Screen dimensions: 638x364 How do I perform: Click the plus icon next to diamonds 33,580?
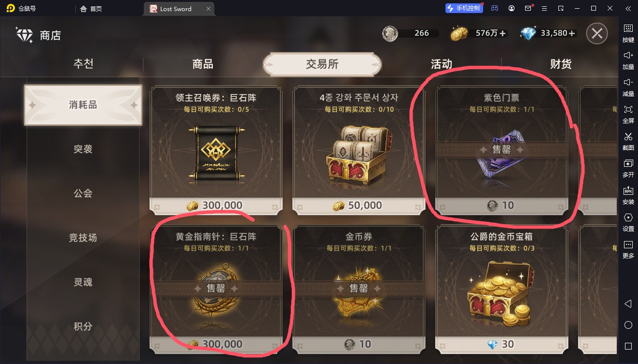click(x=572, y=33)
